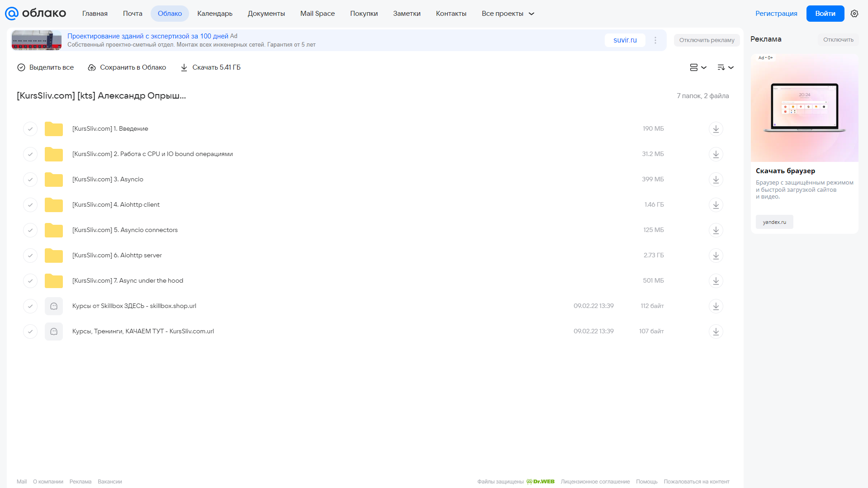The height and width of the screenshot is (488, 868).
Task: Open the '4. Aiohttp client' folder icon
Action: (x=54, y=205)
